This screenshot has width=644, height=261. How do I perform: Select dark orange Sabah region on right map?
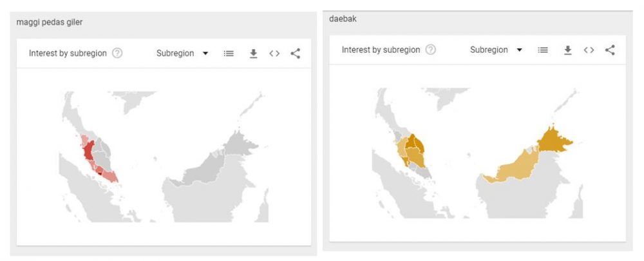pyautogui.click(x=554, y=140)
